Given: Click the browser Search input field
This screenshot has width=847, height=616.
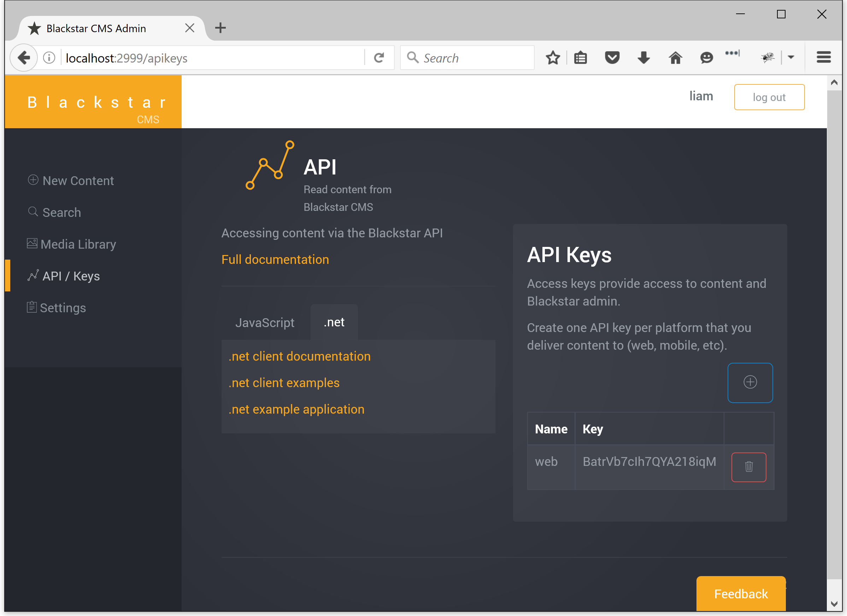Looking at the screenshot, I should 467,58.
